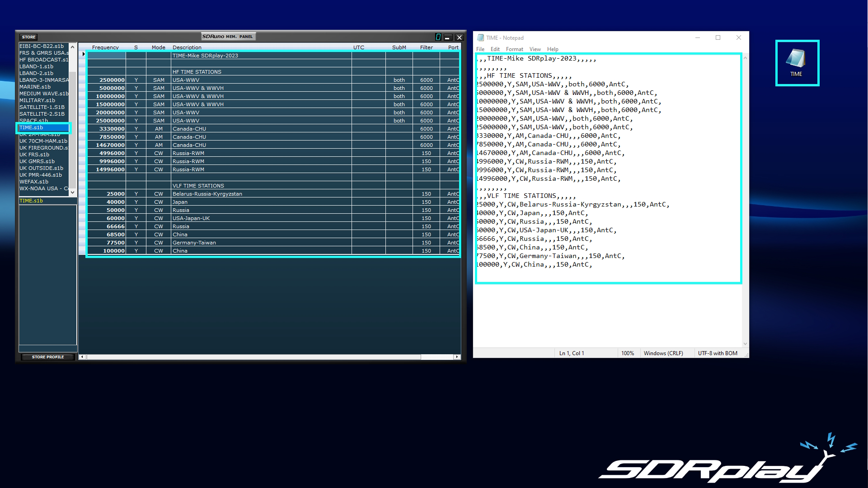Toggle the S flag on the 2500000 USA-WWV row
The image size is (868, 488).
pos(136,80)
